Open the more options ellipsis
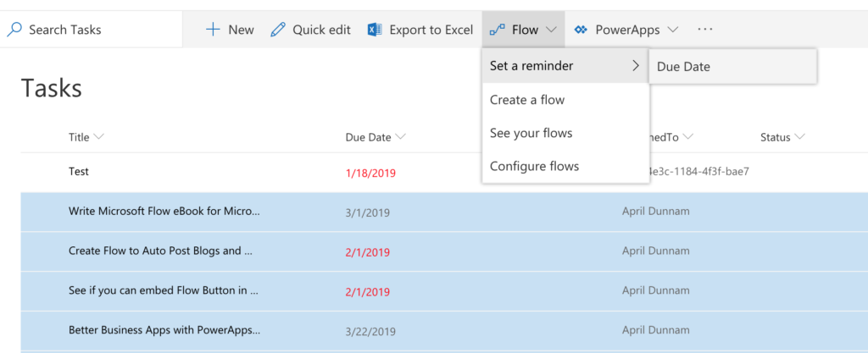This screenshot has width=868, height=353. click(x=705, y=30)
